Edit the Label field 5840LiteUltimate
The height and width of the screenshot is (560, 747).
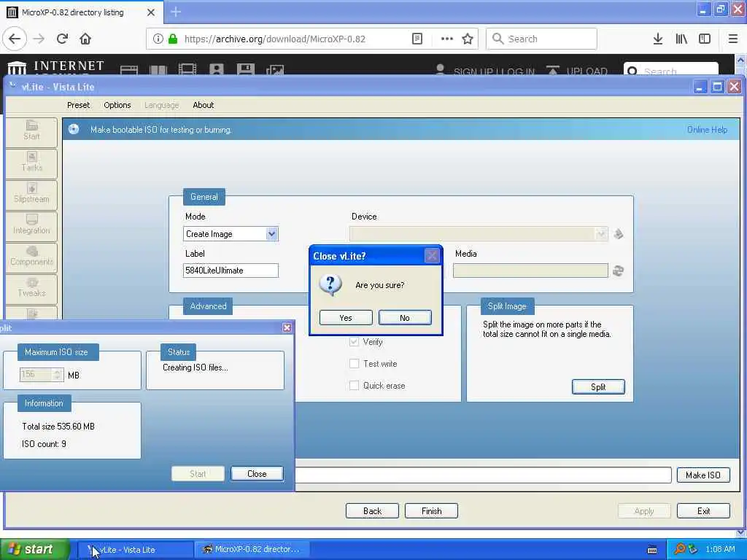tap(231, 271)
